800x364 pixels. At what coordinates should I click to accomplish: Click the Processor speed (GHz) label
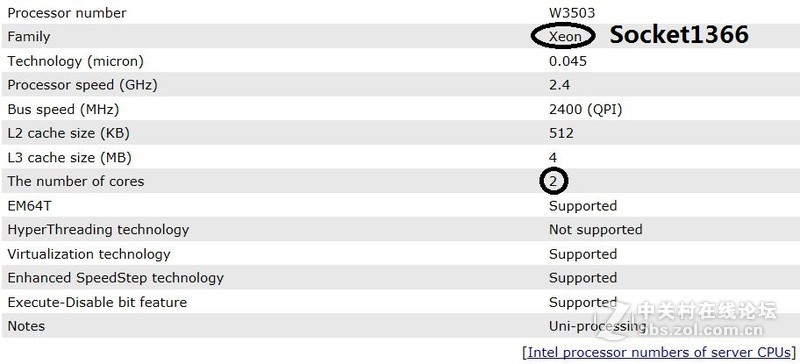pos(82,85)
